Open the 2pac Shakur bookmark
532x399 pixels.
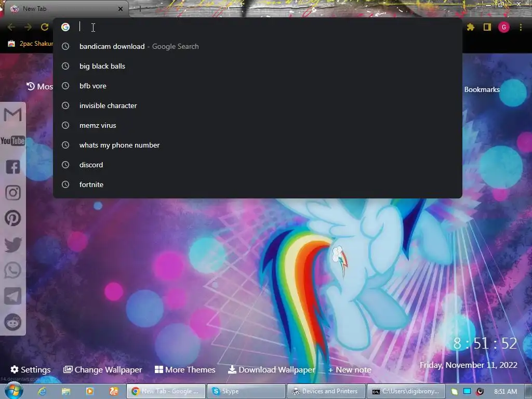(x=31, y=44)
